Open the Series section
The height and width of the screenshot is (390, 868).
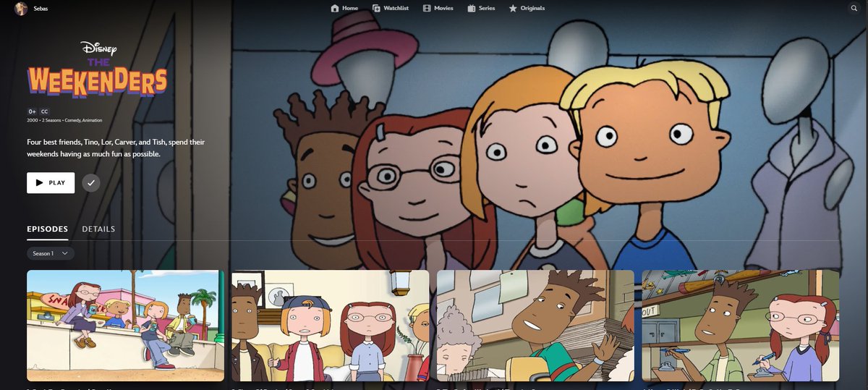[x=481, y=8]
